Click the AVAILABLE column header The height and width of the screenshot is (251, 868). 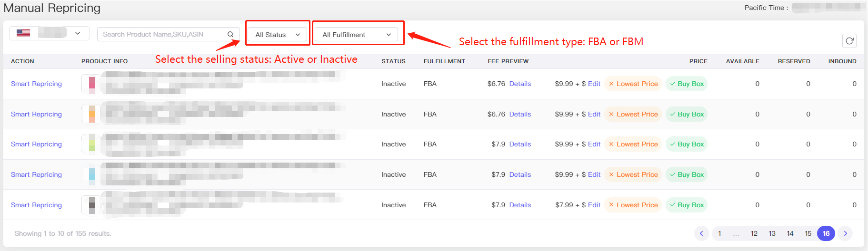(x=742, y=61)
